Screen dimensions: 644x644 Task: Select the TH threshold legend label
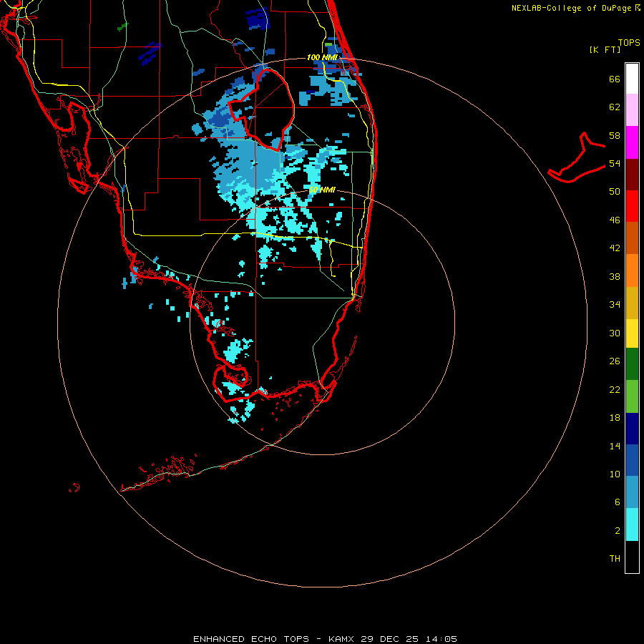tap(615, 559)
